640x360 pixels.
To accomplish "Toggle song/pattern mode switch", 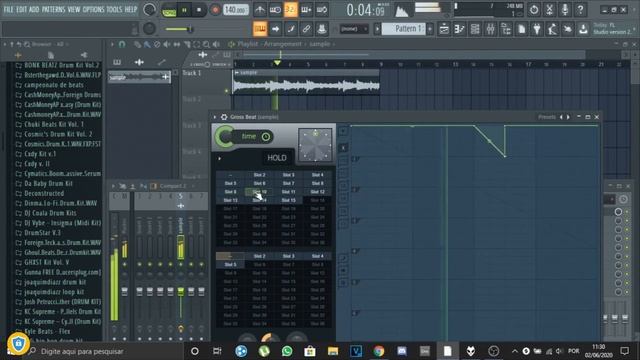I will tap(169, 10).
